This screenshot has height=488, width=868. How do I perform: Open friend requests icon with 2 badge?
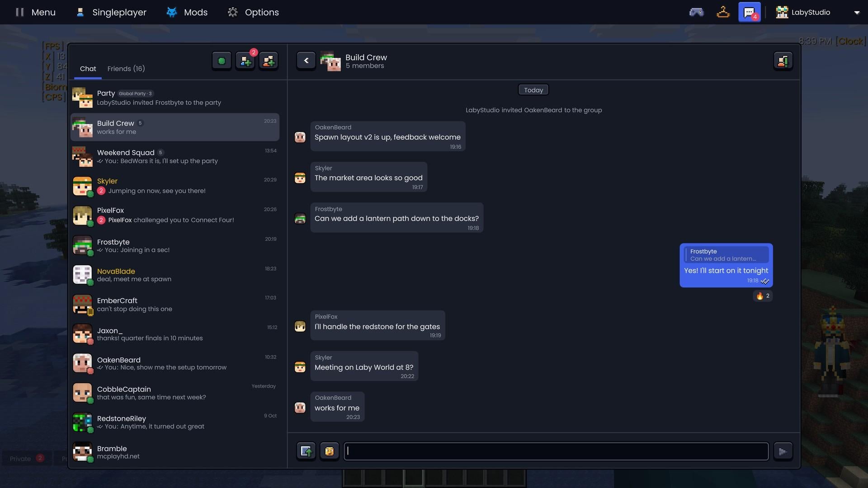(x=245, y=61)
